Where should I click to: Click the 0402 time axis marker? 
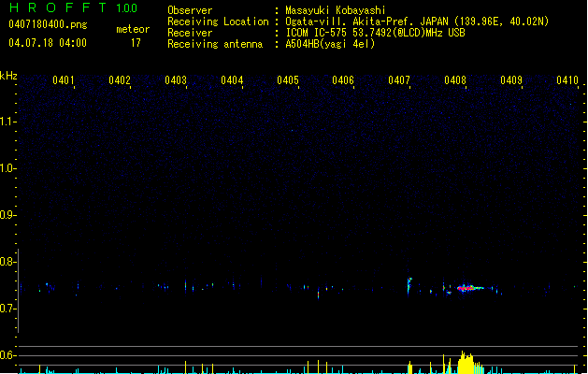pos(120,80)
